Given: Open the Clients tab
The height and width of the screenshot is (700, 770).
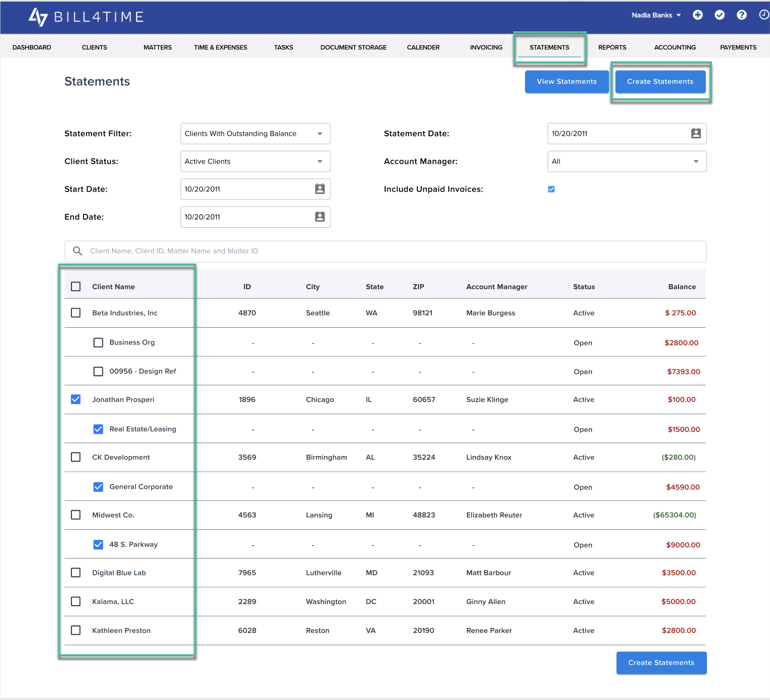Looking at the screenshot, I should tap(94, 47).
